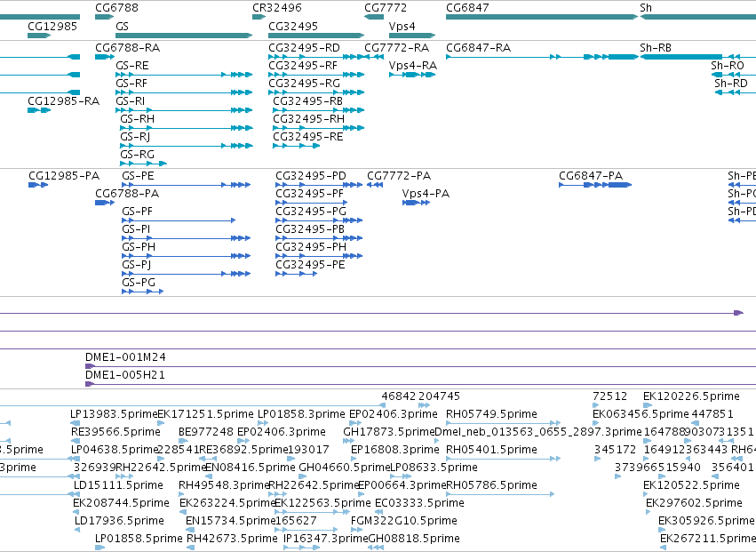Click transcript CG7772-RA
This screenshot has height=552, width=756.
click(x=374, y=57)
